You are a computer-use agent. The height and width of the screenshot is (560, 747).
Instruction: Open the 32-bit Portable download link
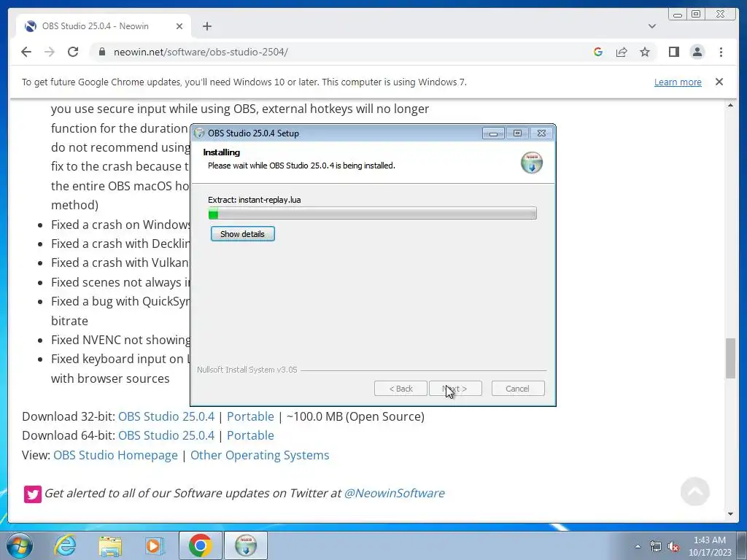(x=250, y=416)
